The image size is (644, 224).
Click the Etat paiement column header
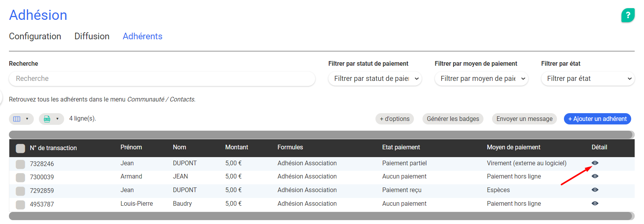point(401,147)
